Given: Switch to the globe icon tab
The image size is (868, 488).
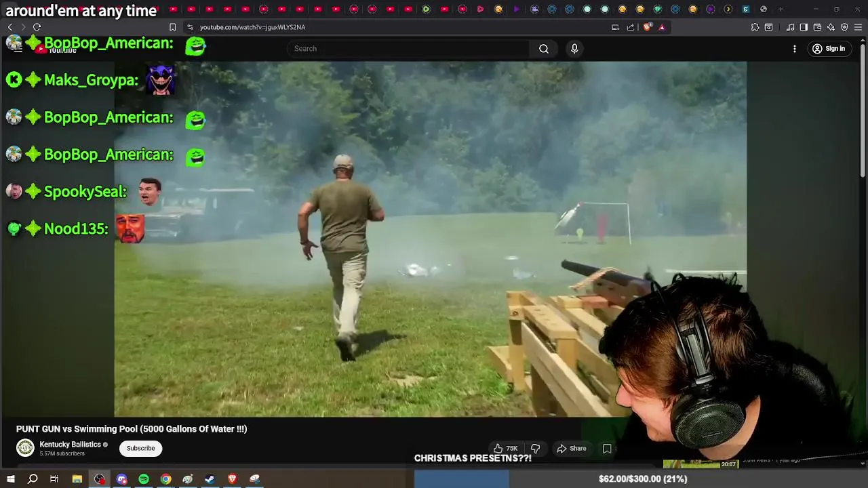Looking at the screenshot, I should pos(764,9).
